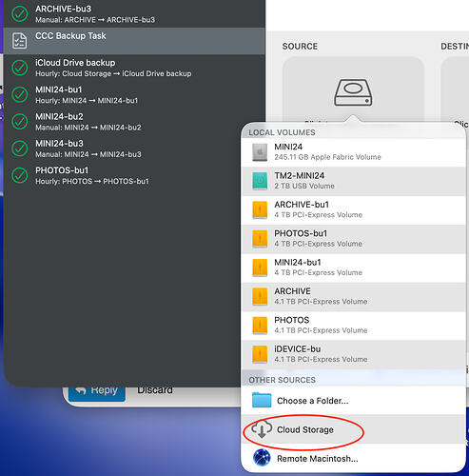Select the CCC Backup Task row
The width and height of the screenshot is (469, 476).
[x=134, y=41]
